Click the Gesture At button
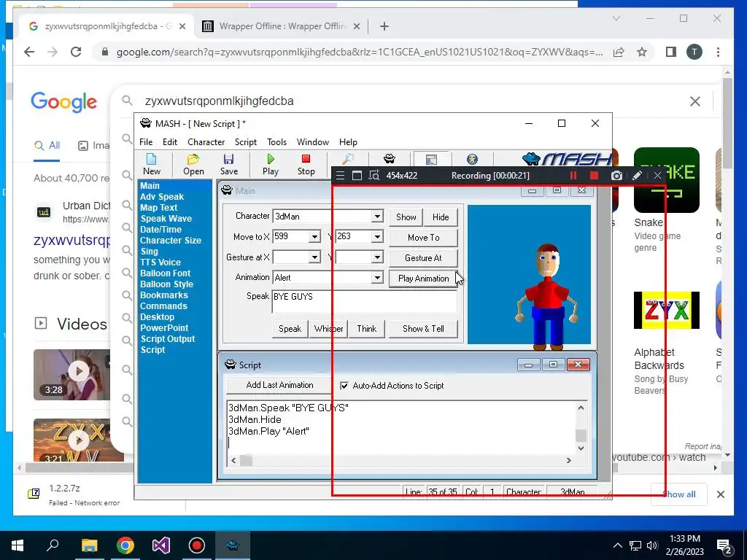747x560 pixels. [x=424, y=258]
